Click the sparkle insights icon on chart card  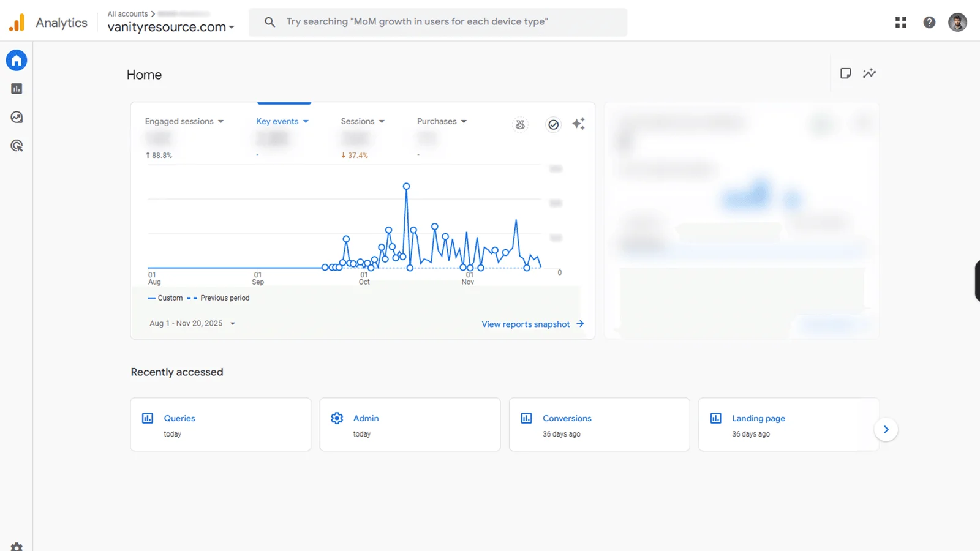(x=578, y=124)
